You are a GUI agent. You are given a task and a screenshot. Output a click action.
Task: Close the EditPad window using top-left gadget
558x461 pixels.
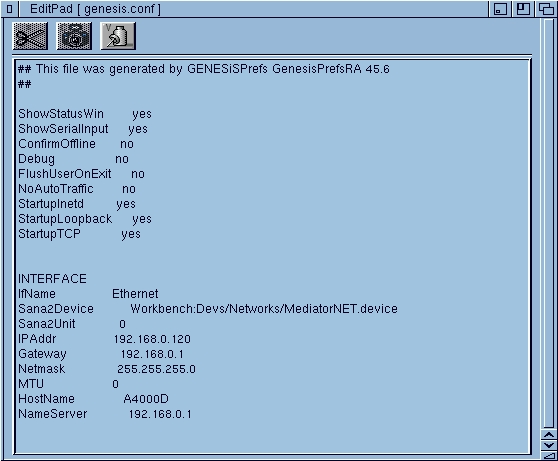tap(9, 9)
